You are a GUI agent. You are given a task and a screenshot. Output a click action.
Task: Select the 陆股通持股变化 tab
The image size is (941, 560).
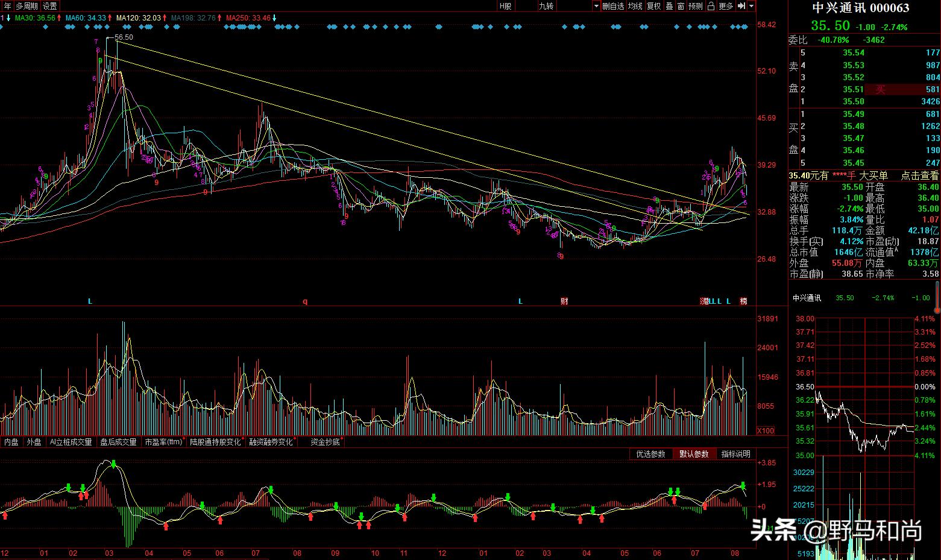tap(215, 442)
